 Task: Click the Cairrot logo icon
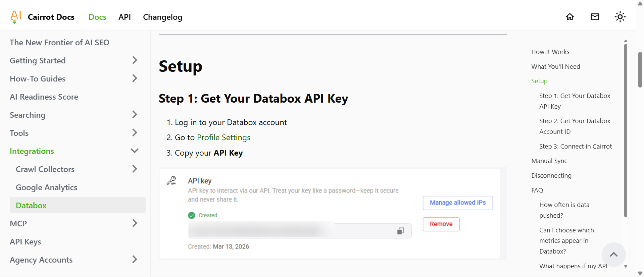click(x=16, y=17)
